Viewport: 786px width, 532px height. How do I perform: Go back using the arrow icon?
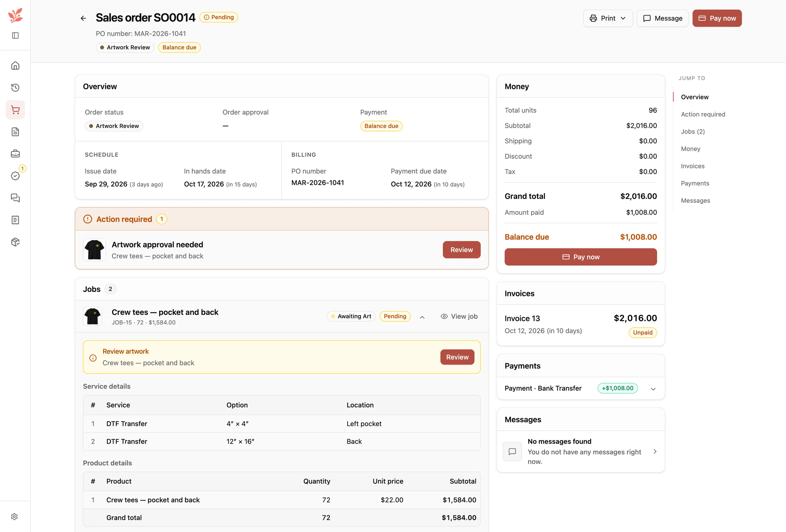coord(83,18)
